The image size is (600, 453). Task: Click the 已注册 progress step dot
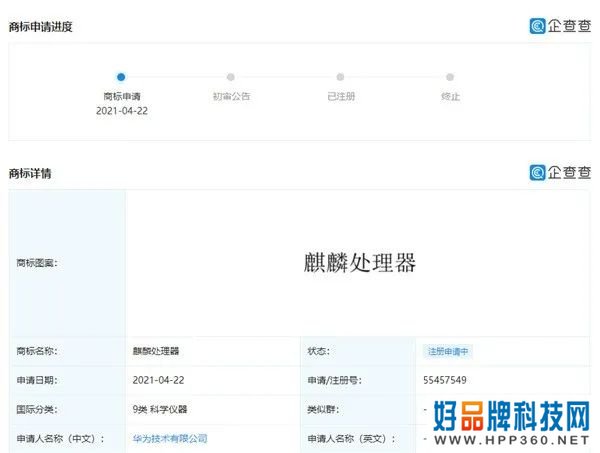[340, 77]
